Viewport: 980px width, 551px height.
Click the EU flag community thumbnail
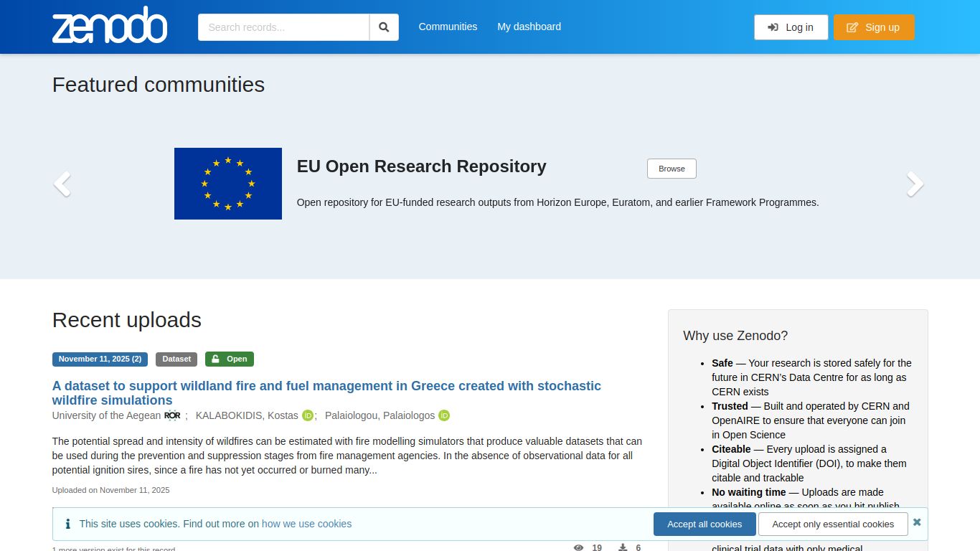coord(228,184)
